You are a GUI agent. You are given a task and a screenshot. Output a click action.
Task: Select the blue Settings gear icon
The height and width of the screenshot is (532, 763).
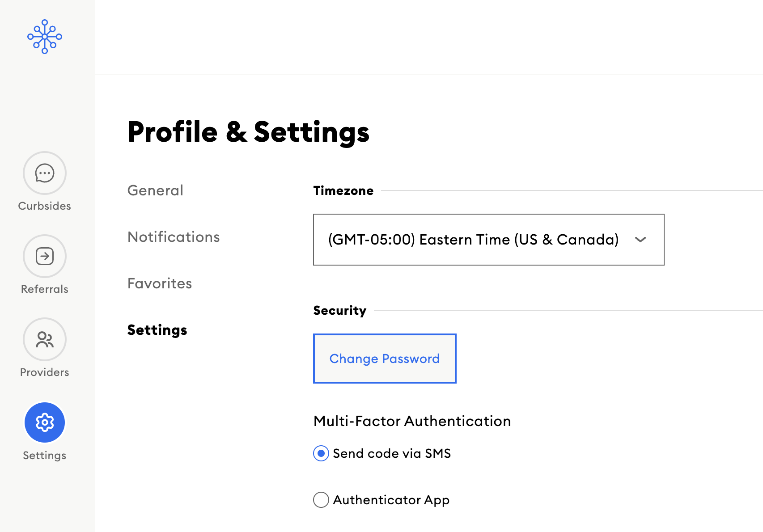pos(45,422)
